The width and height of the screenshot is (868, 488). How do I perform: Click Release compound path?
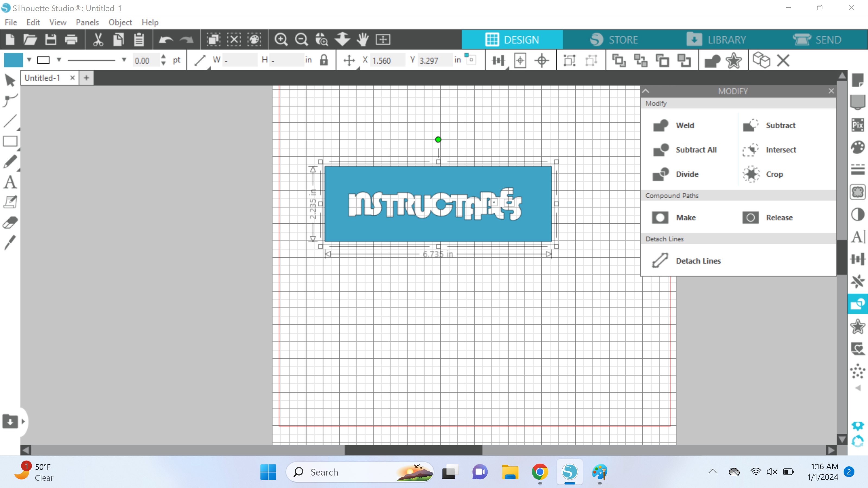coord(768,217)
